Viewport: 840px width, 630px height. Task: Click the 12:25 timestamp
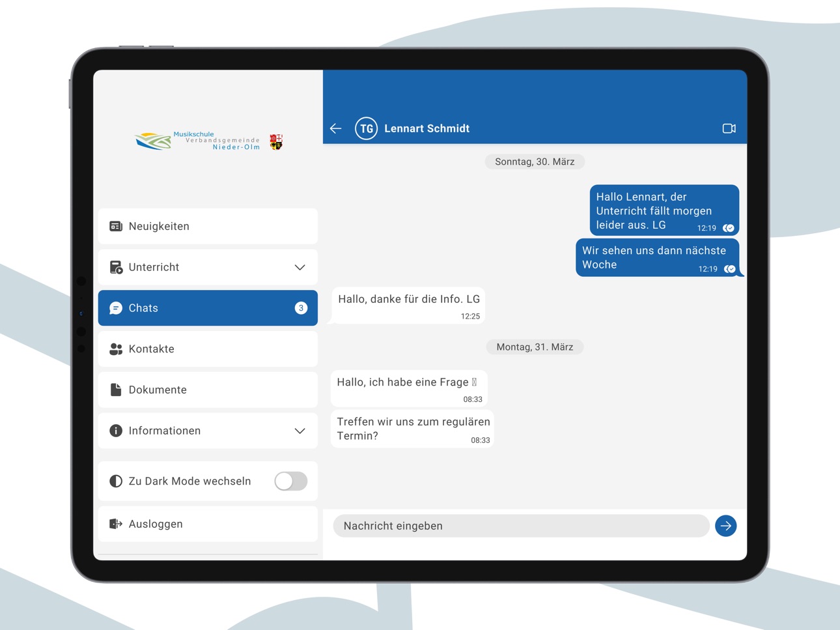pos(470,317)
